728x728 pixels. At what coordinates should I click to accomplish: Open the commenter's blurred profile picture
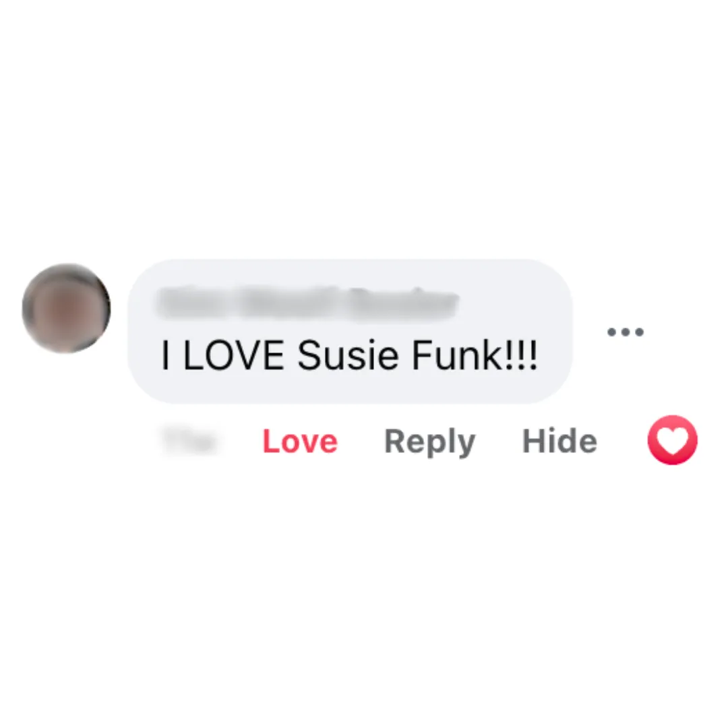pos(66,308)
